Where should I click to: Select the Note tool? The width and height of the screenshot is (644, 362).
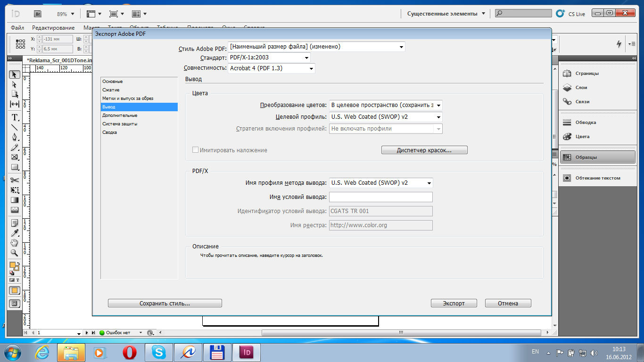[15, 223]
